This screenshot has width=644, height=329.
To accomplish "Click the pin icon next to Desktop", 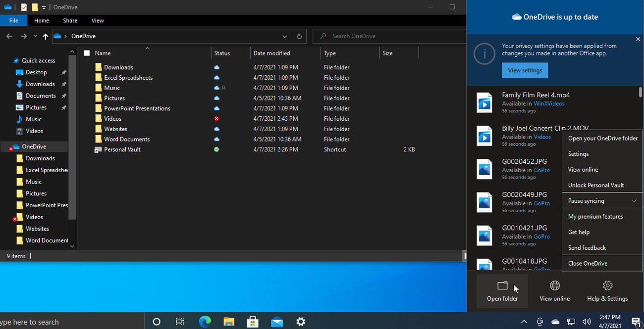I will click(64, 72).
